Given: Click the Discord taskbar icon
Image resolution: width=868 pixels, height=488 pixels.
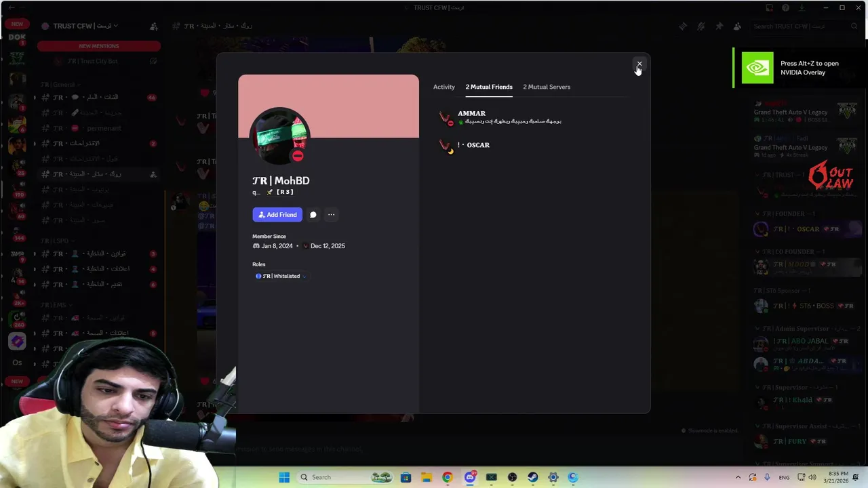Looking at the screenshot, I should [469, 477].
